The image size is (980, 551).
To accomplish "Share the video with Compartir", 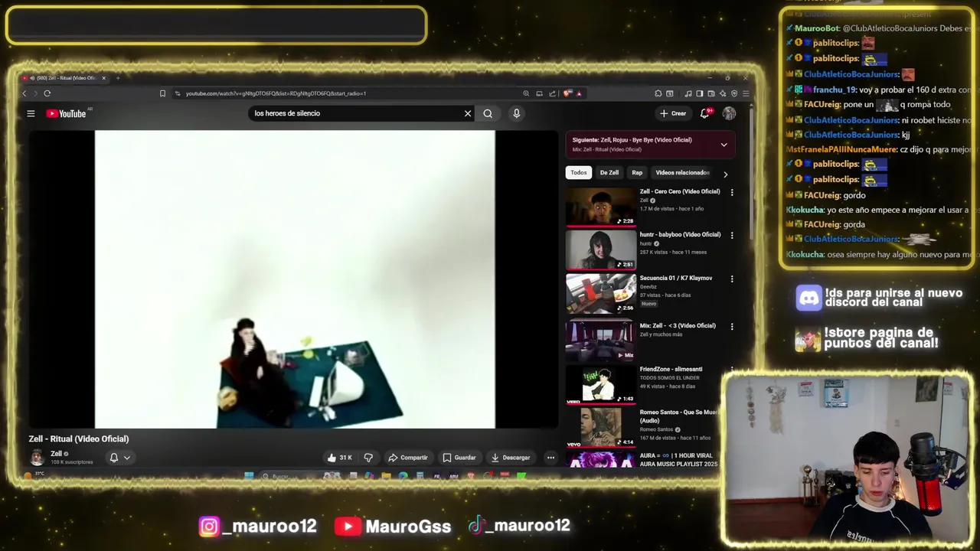I will [x=408, y=458].
